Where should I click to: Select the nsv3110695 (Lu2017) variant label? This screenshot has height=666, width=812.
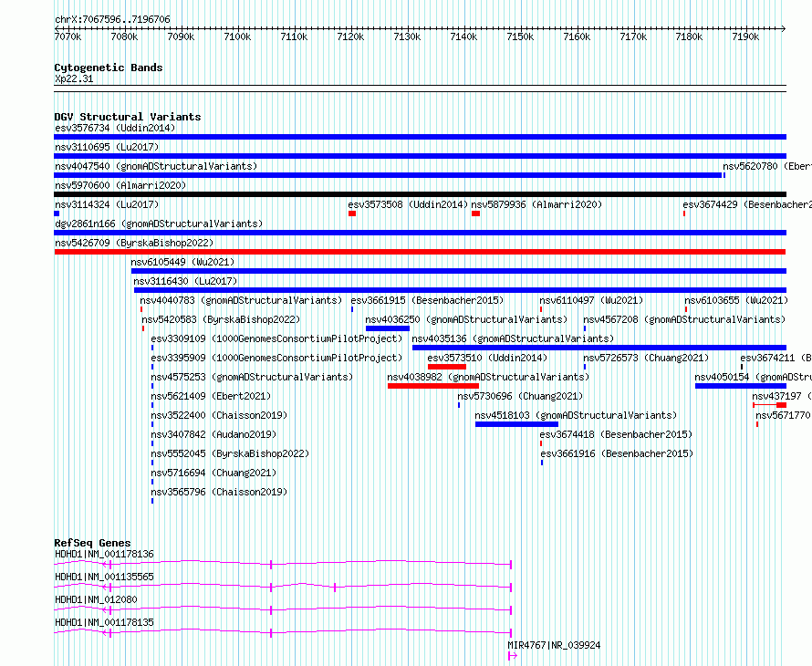pyautogui.click(x=107, y=147)
